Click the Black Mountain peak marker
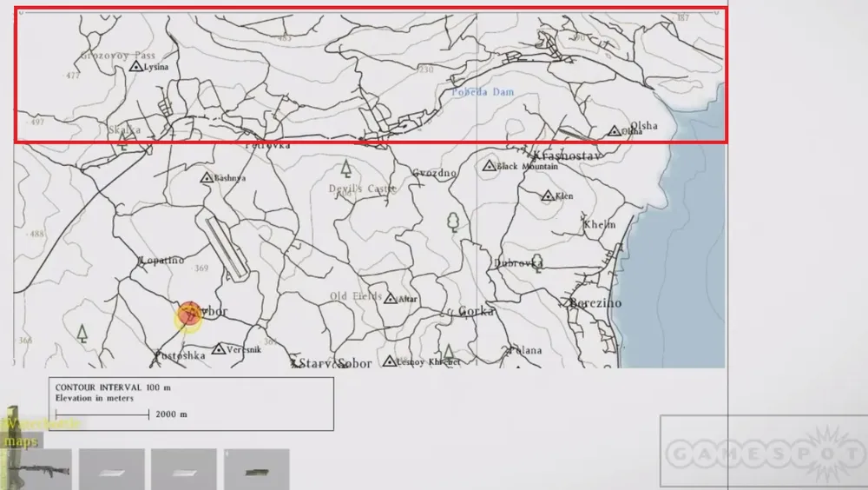Screen dimensions: 868x490 tap(490, 165)
